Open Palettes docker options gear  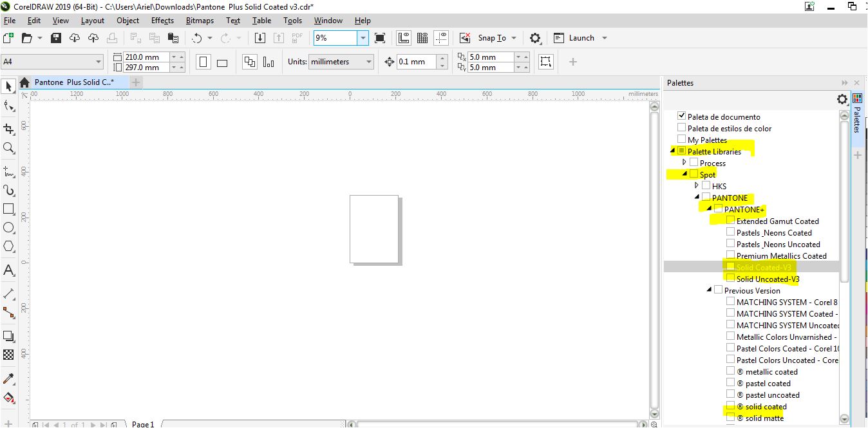tap(842, 99)
